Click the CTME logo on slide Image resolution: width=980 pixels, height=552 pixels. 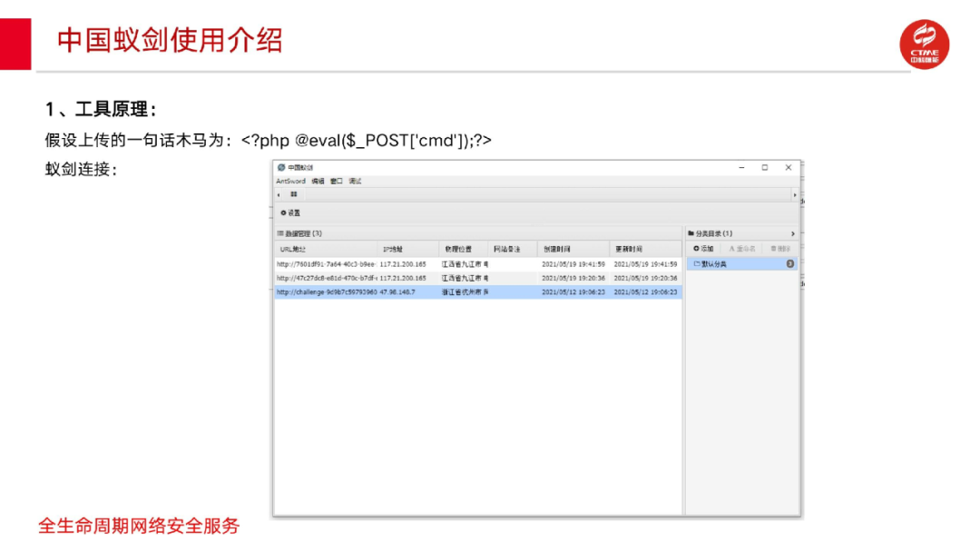coord(925,44)
